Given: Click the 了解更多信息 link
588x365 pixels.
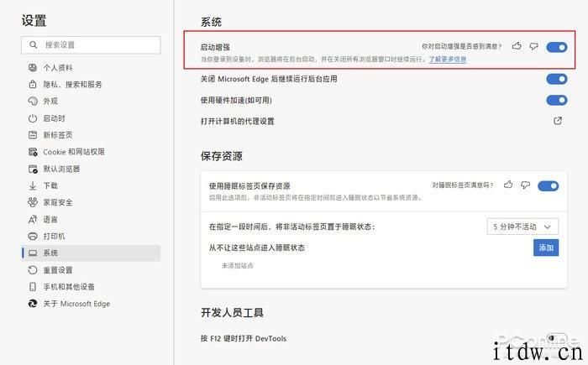Looking at the screenshot, I should click(x=448, y=60).
